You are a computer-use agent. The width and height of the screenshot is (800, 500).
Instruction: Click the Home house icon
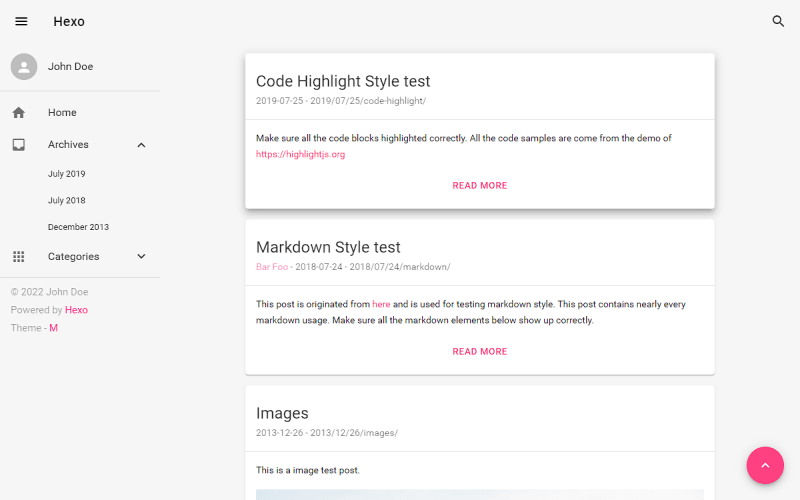click(x=19, y=113)
